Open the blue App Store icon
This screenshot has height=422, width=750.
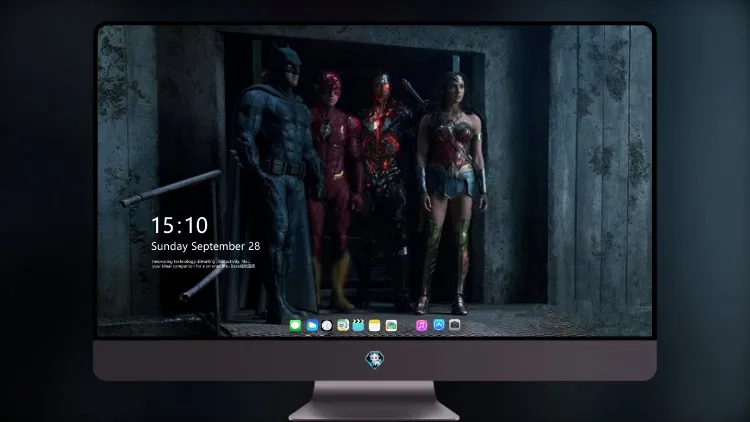[x=439, y=325]
